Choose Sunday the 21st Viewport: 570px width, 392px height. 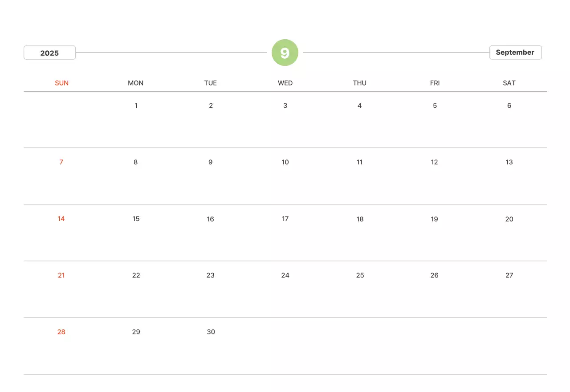click(x=61, y=275)
